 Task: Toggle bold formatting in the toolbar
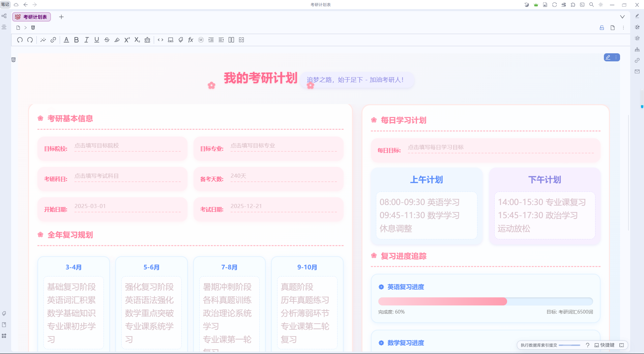[77, 40]
